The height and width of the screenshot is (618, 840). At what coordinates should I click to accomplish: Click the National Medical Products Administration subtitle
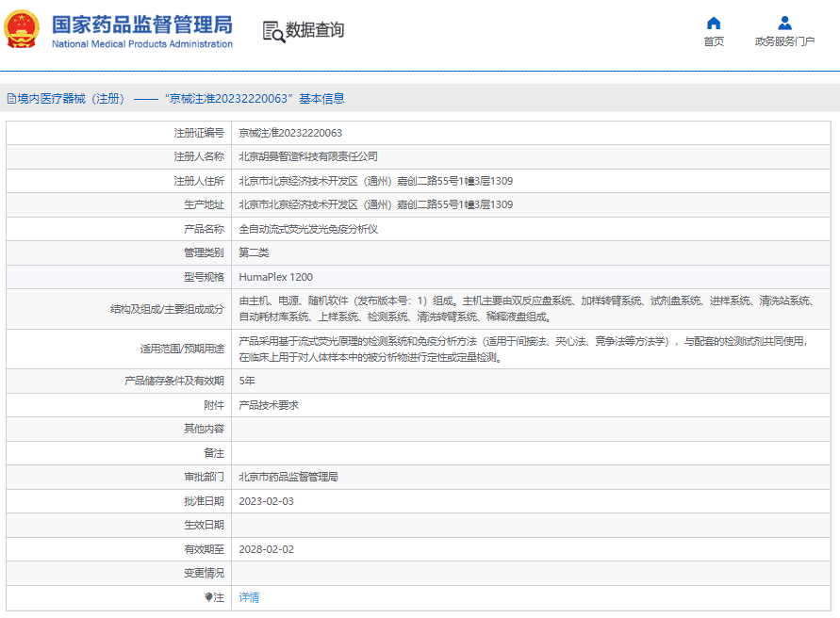141,44
